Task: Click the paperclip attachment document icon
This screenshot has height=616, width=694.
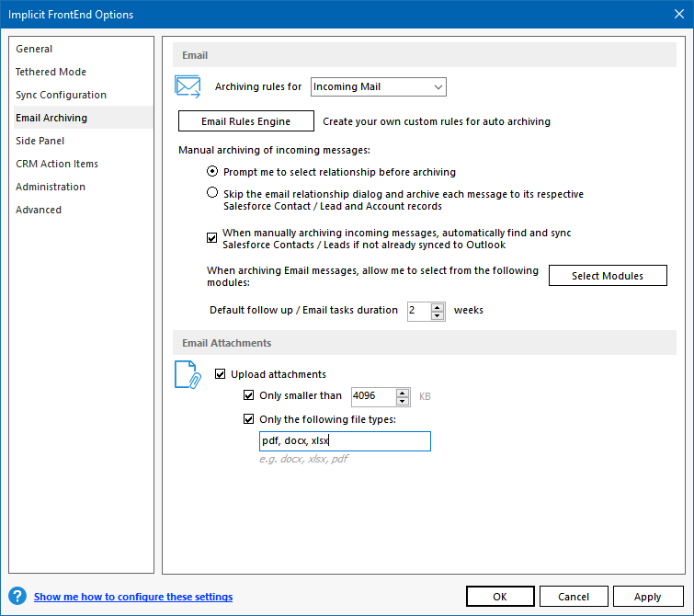Action: click(x=188, y=374)
